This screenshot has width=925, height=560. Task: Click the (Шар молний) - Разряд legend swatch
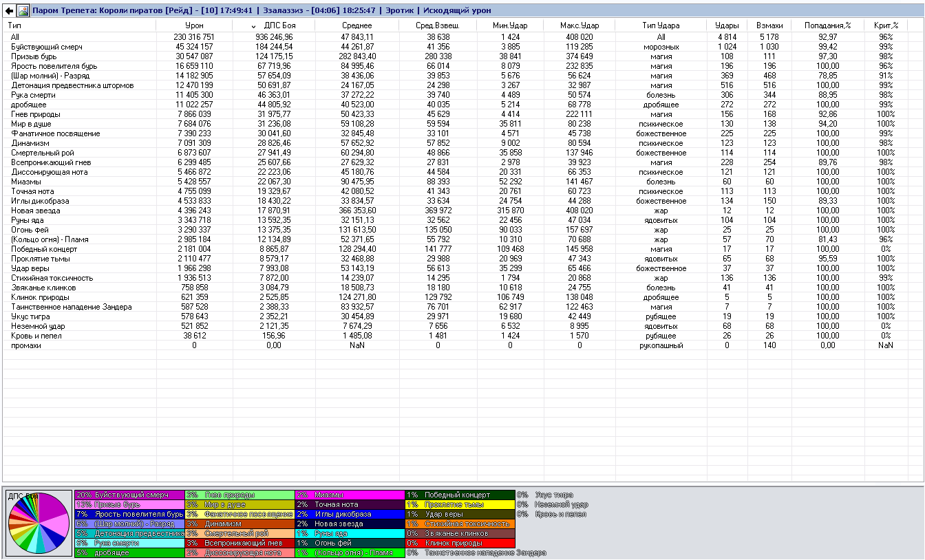(x=129, y=524)
